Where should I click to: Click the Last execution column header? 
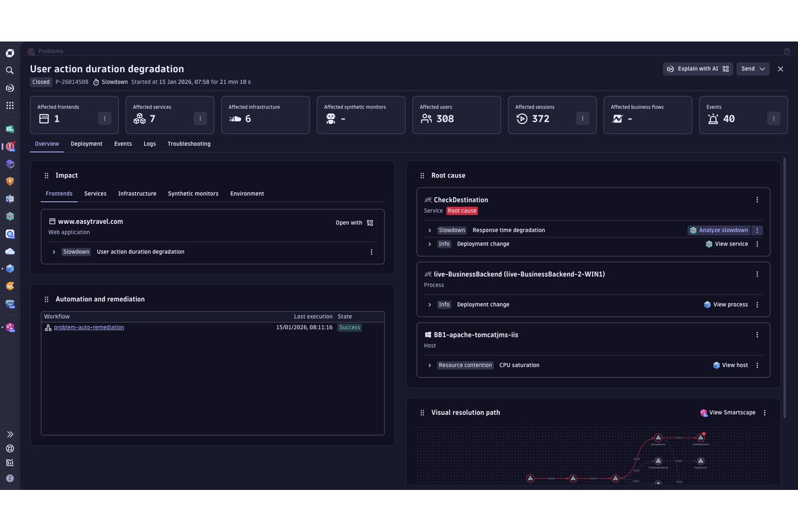313,316
